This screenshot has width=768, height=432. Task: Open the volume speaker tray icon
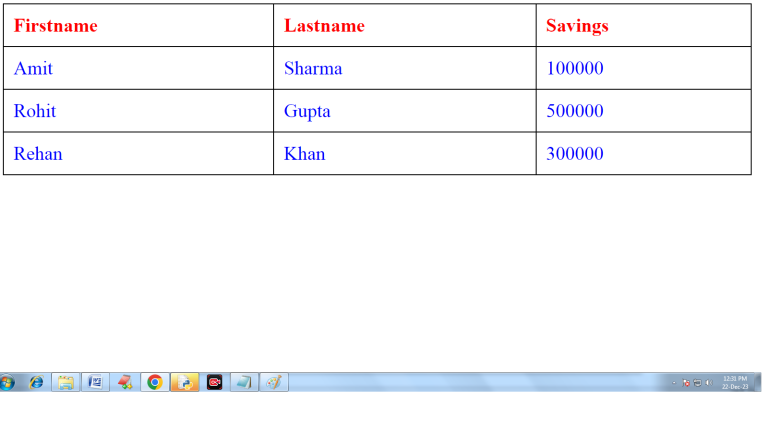tap(709, 383)
